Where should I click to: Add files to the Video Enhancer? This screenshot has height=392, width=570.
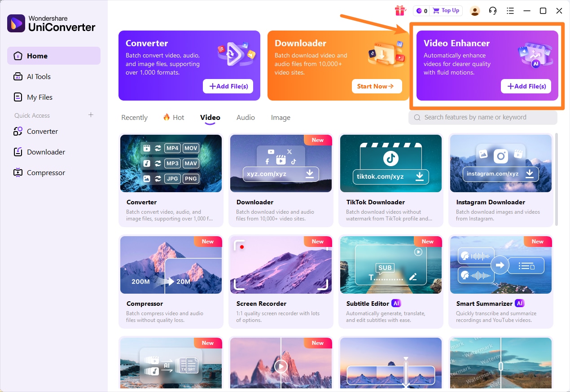[526, 86]
